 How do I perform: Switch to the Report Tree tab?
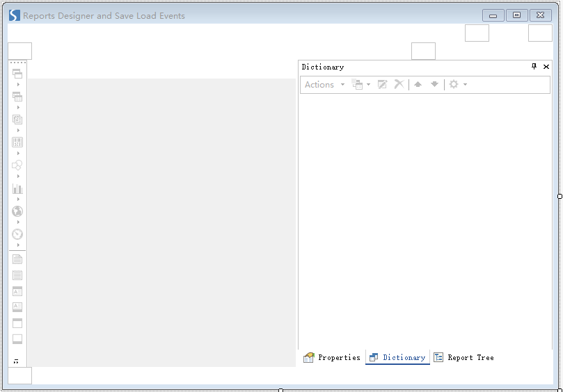tap(464, 357)
